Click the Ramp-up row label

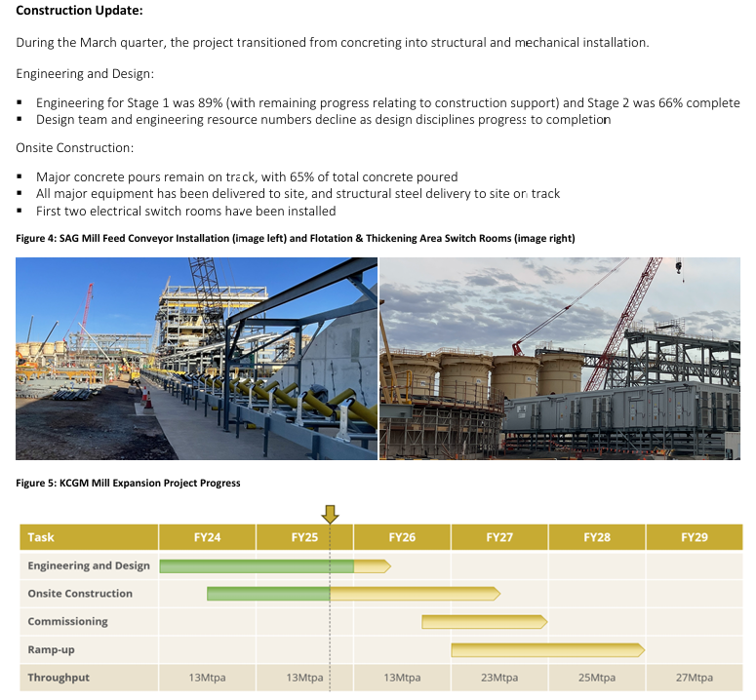pos(52,649)
